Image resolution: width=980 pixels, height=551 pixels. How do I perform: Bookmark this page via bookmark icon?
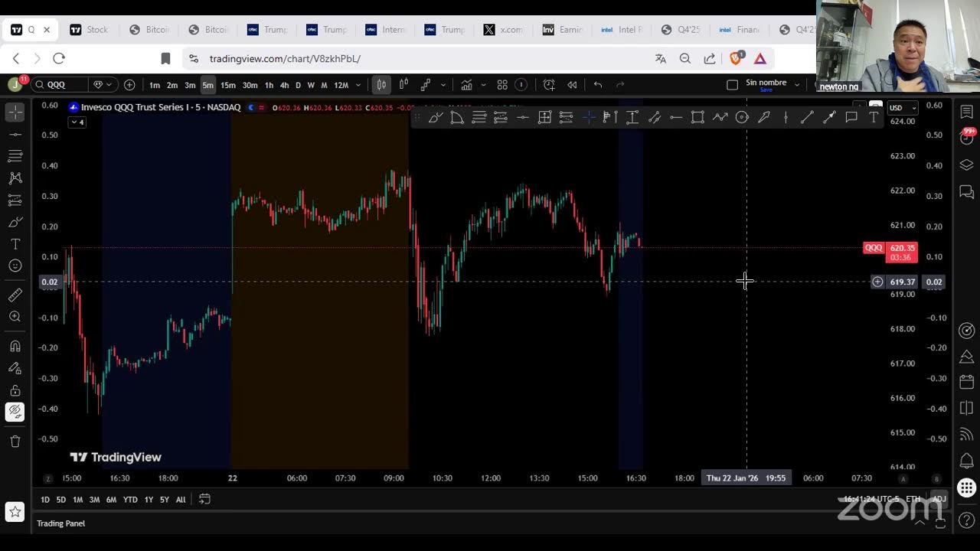click(165, 58)
